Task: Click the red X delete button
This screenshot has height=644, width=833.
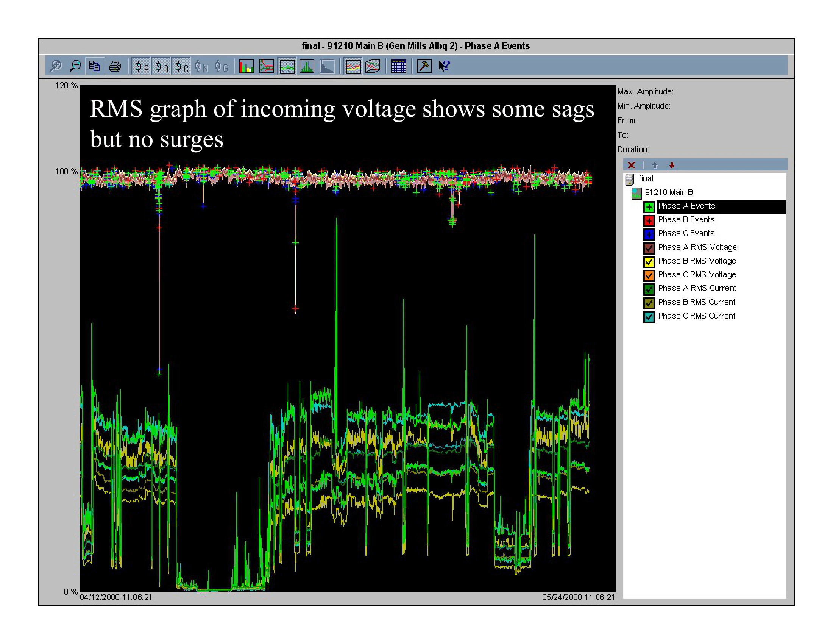Action: (x=631, y=165)
